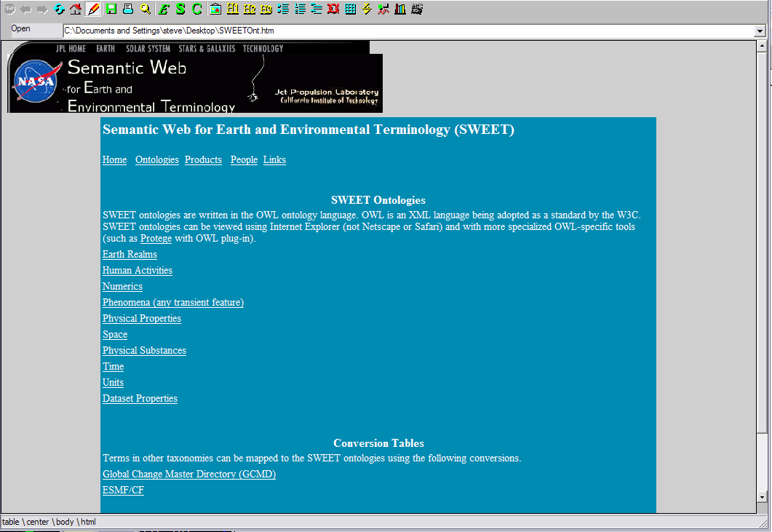
Task: Apply the Heading 1 (H1) format icon
Action: point(232,9)
